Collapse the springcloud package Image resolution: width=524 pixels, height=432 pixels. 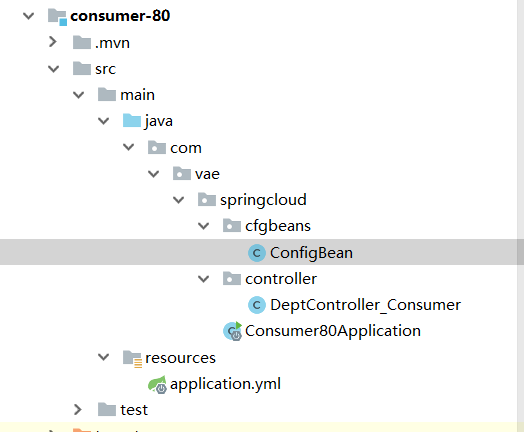pos(178,200)
